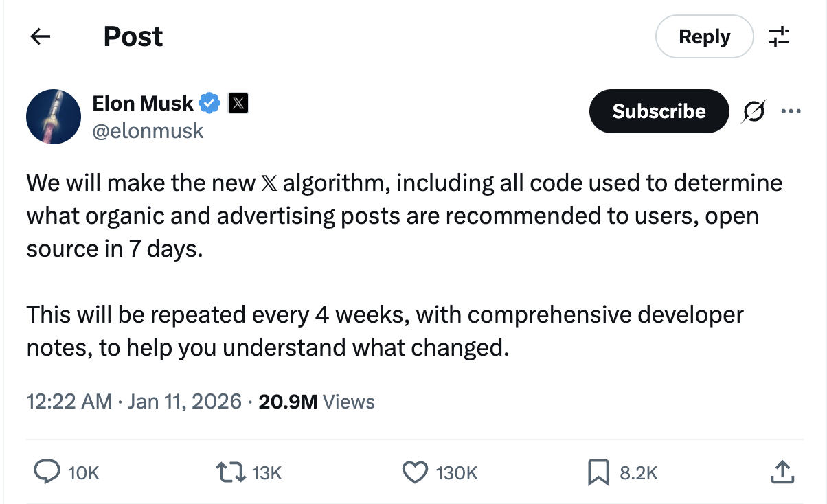
Task: Open the 20.9M Views analytics
Action: 317,401
